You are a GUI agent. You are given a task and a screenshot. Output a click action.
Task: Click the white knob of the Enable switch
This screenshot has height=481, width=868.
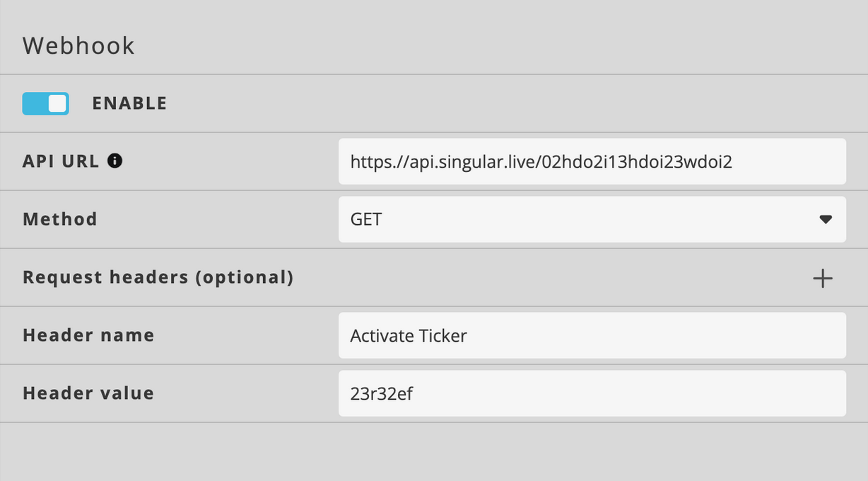[x=57, y=103]
